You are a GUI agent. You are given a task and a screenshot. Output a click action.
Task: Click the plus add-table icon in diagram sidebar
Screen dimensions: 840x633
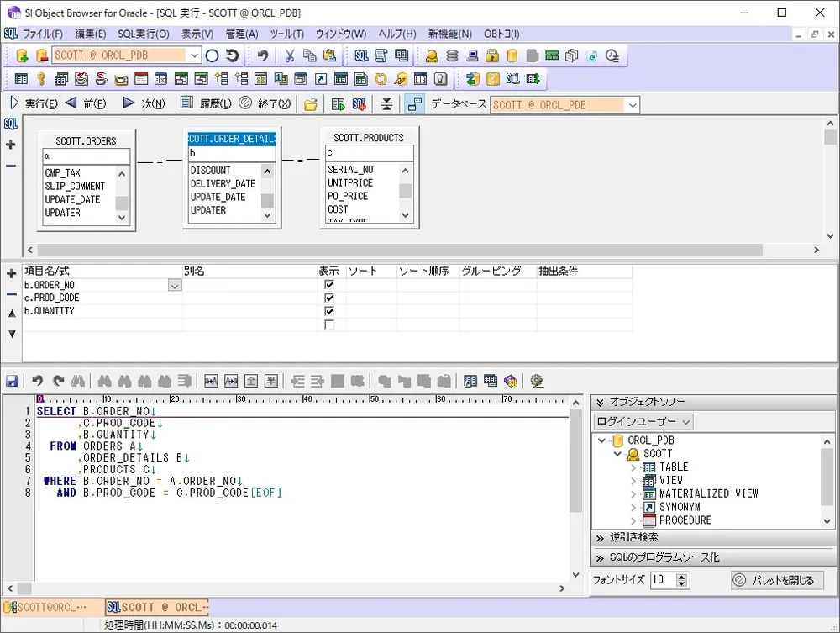coord(11,145)
